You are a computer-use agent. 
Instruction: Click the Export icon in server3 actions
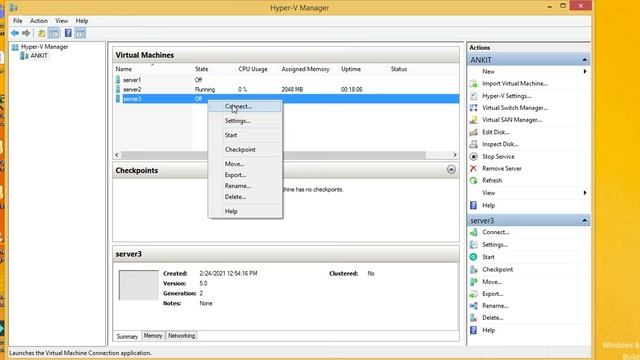pos(473,294)
